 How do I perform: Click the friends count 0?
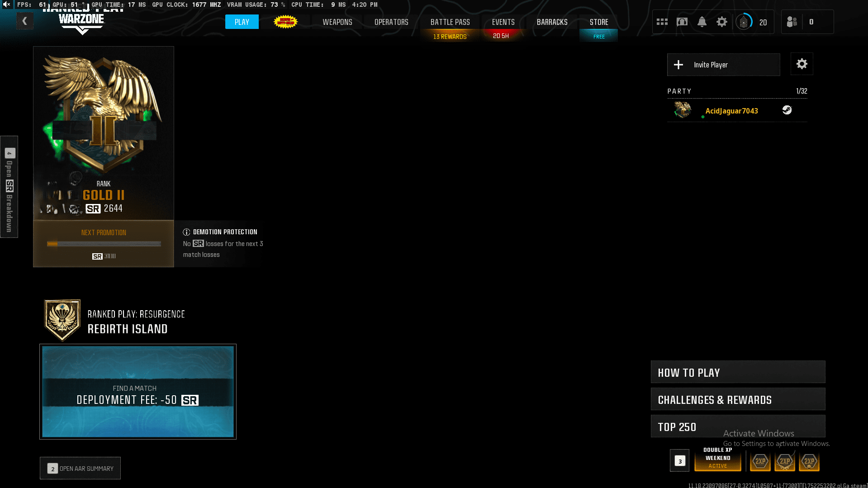pyautogui.click(x=811, y=22)
